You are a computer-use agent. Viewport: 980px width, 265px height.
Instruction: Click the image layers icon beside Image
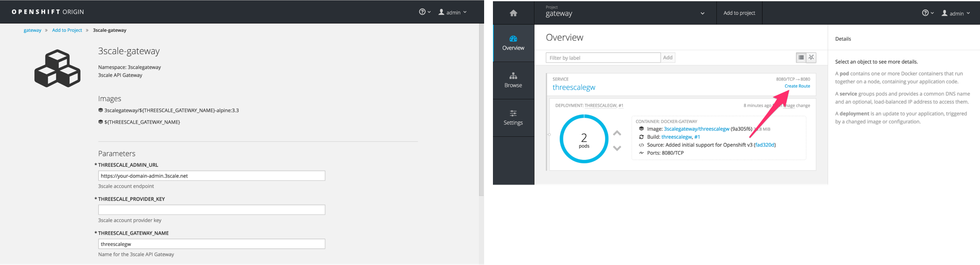pos(641,129)
